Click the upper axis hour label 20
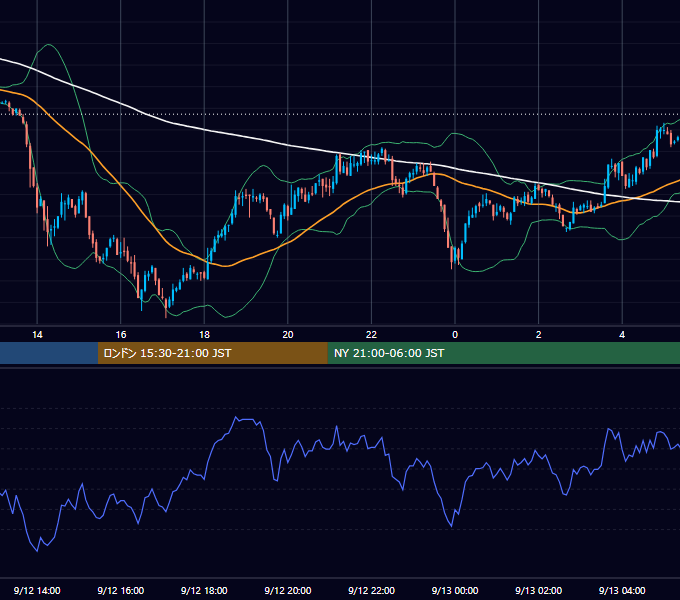 click(288, 335)
